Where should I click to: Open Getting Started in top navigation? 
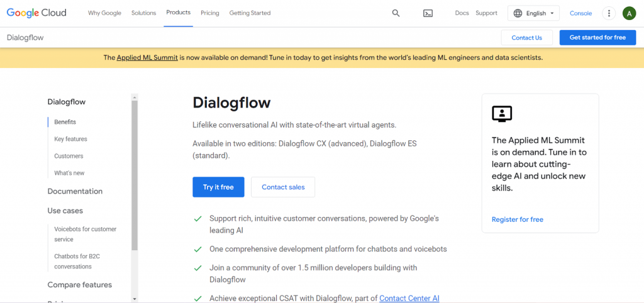point(250,13)
